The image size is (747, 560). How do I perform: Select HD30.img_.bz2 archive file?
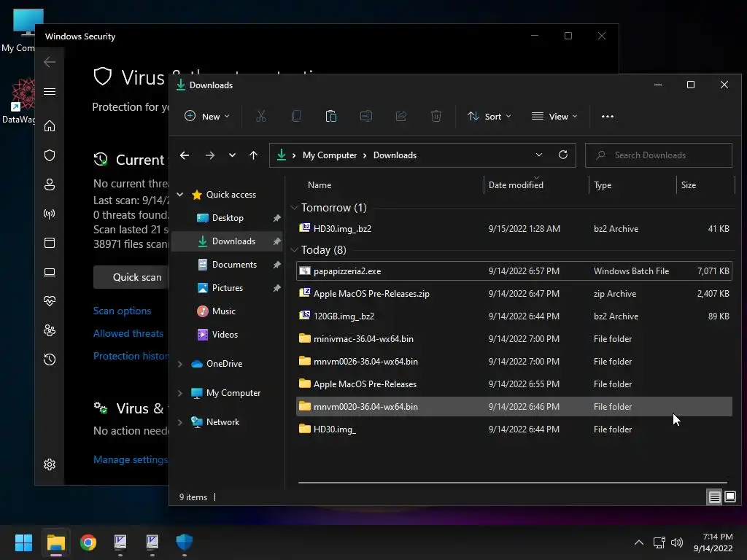tap(514, 228)
